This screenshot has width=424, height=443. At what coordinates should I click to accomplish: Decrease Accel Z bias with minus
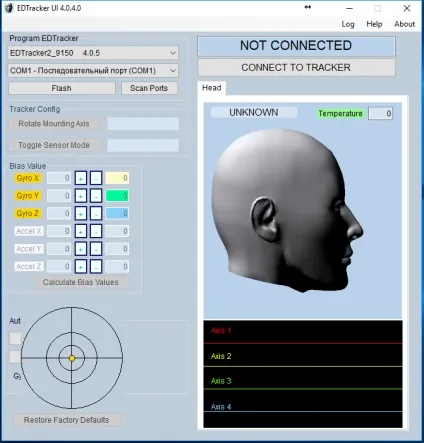(x=96, y=267)
